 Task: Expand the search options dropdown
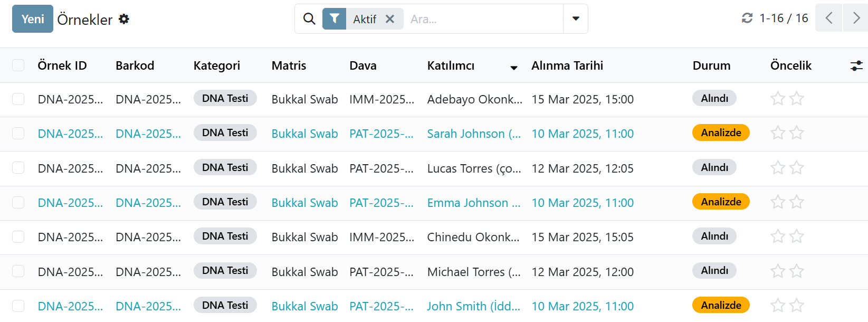coord(576,19)
